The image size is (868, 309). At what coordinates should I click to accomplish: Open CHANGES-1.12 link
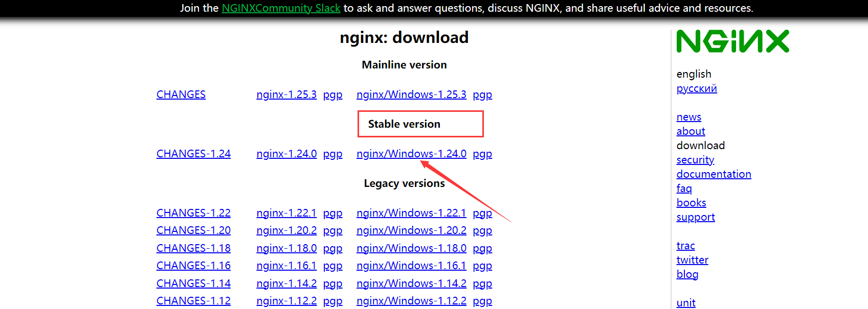click(x=193, y=301)
